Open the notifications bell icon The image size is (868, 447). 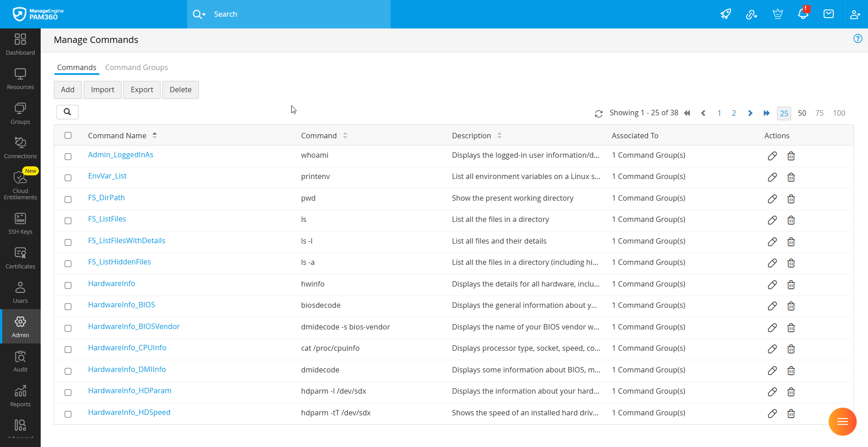(x=803, y=14)
